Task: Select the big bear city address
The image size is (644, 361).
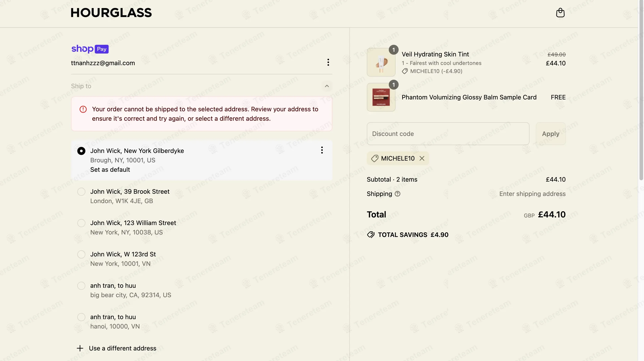Action: (x=81, y=286)
